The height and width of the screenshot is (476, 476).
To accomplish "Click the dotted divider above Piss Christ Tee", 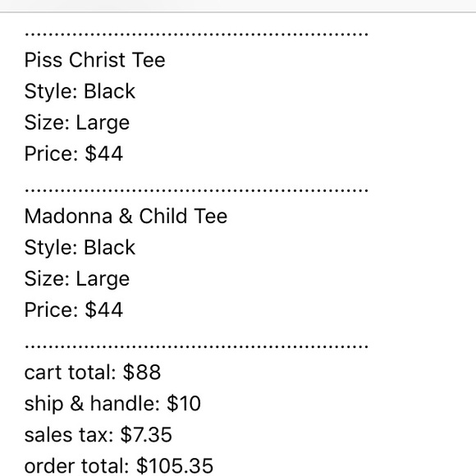I will click(x=196, y=34).
